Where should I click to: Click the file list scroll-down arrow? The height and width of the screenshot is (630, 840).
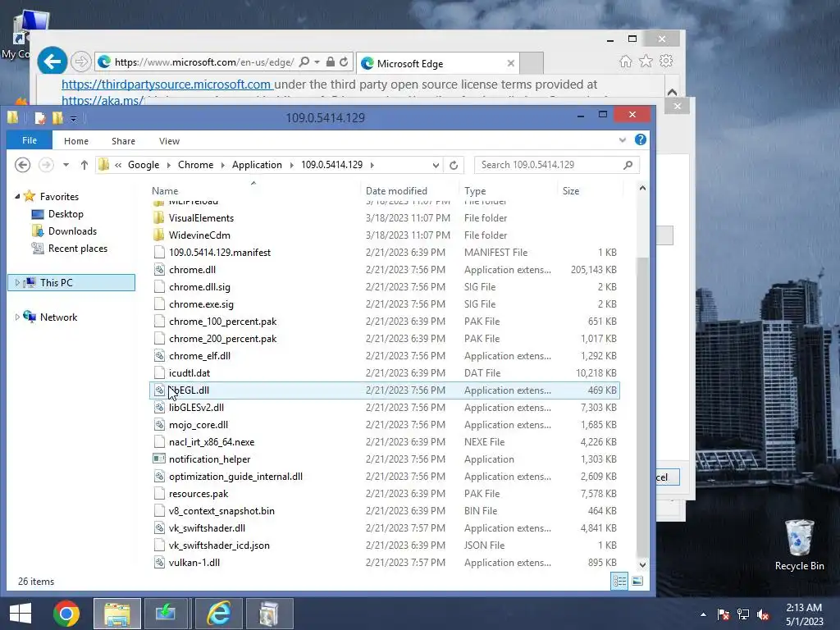click(642, 564)
